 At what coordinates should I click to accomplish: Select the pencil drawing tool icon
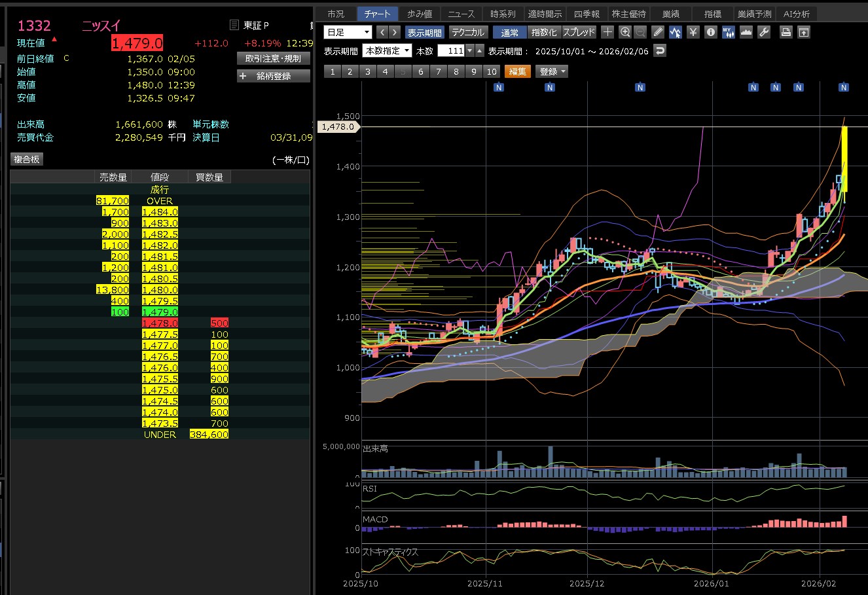tap(658, 32)
